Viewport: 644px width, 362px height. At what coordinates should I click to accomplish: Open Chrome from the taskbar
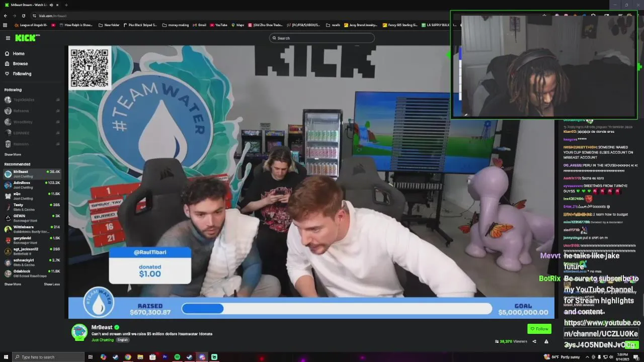[128, 357]
